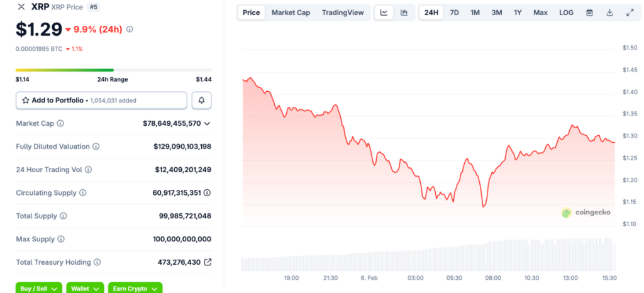Click the price alert bell icon

202,100
